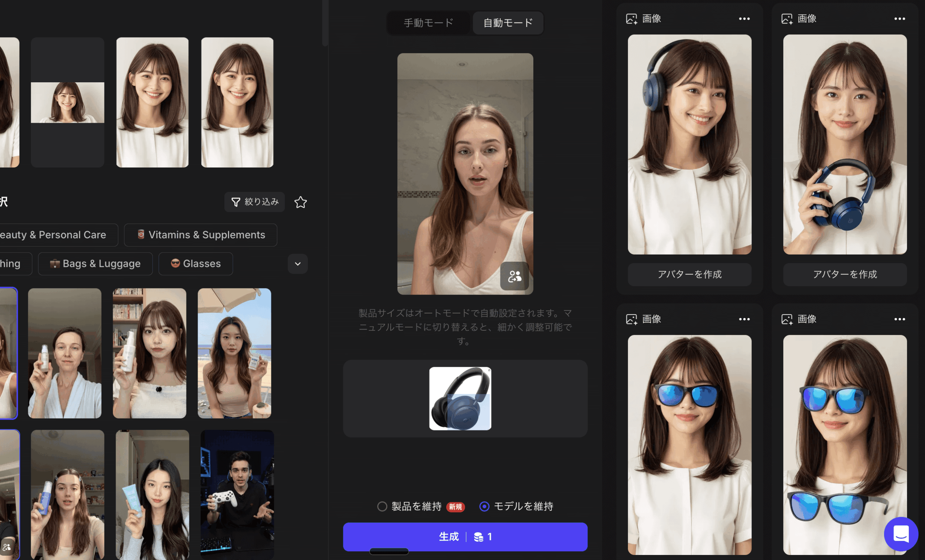Image resolution: width=925 pixels, height=560 pixels.
Task: Select the モデルを維持 radio option
Action: pos(484,506)
